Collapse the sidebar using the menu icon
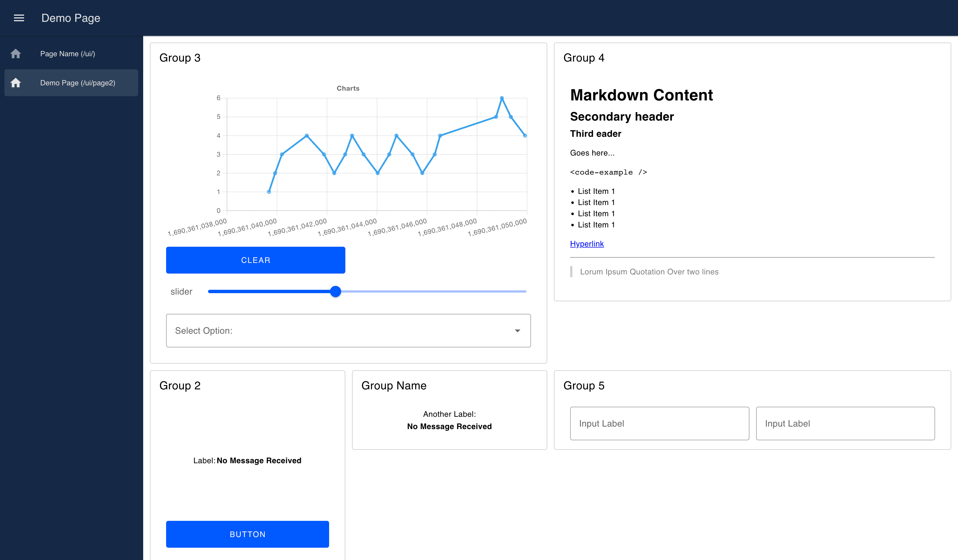 [19, 18]
